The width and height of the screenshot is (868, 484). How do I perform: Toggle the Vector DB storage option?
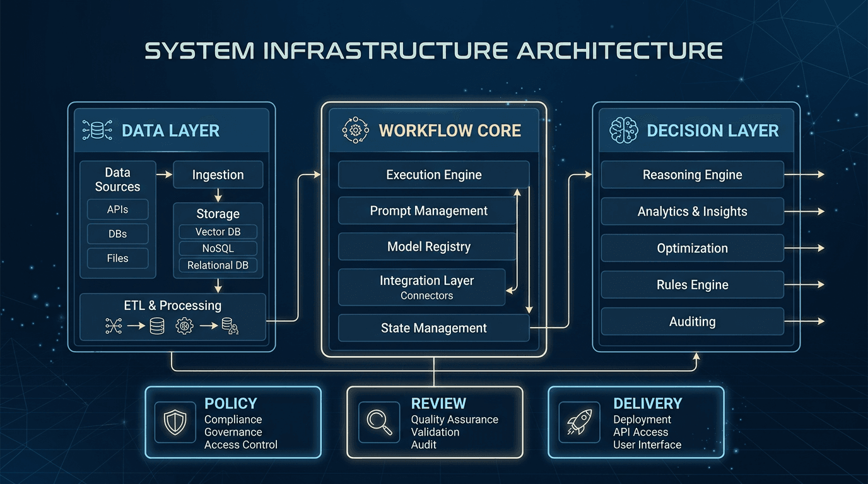point(217,231)
